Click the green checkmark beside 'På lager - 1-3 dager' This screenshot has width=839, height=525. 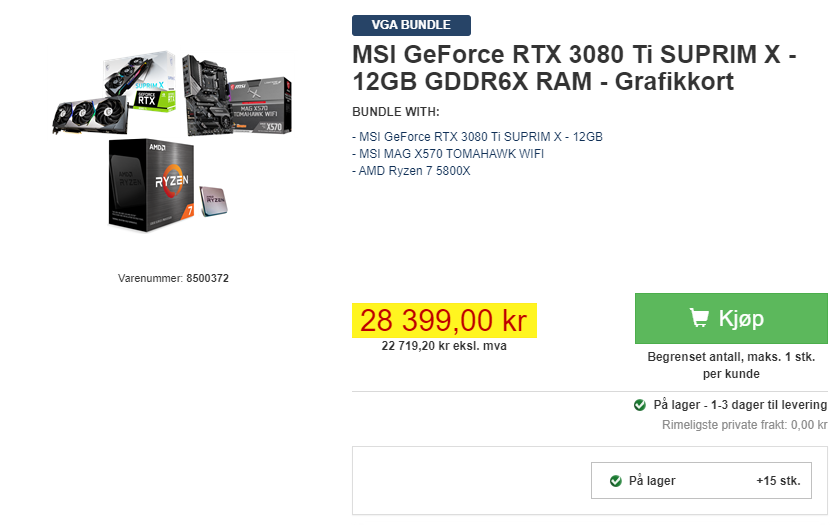click(639, 405)
